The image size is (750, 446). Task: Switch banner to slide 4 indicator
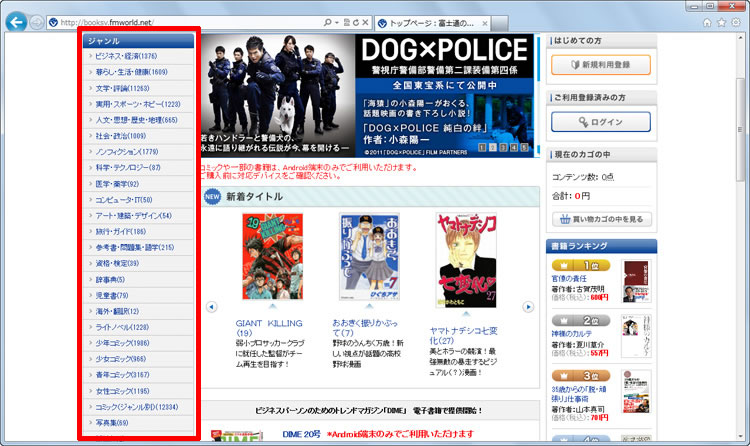[514, 147]
